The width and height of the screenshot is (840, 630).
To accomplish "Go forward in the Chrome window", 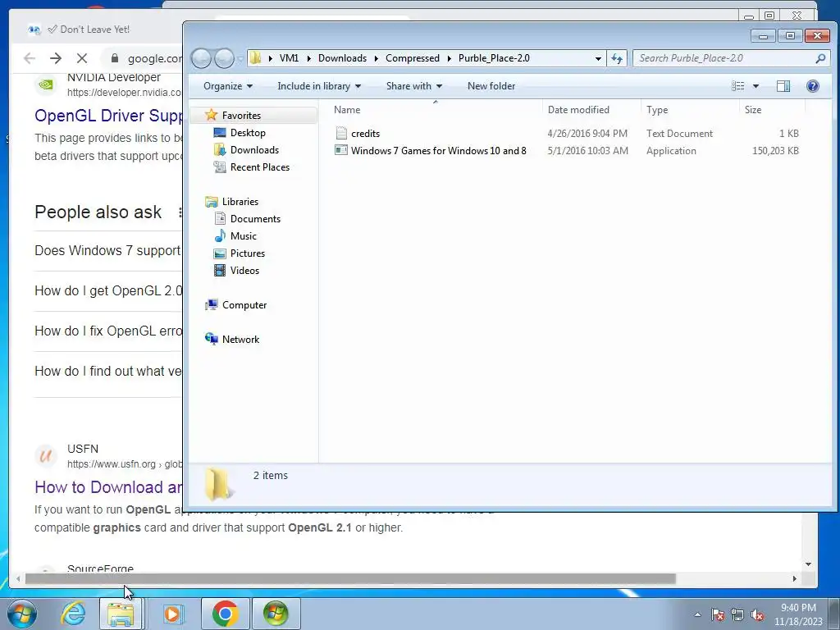I will 56,58.
